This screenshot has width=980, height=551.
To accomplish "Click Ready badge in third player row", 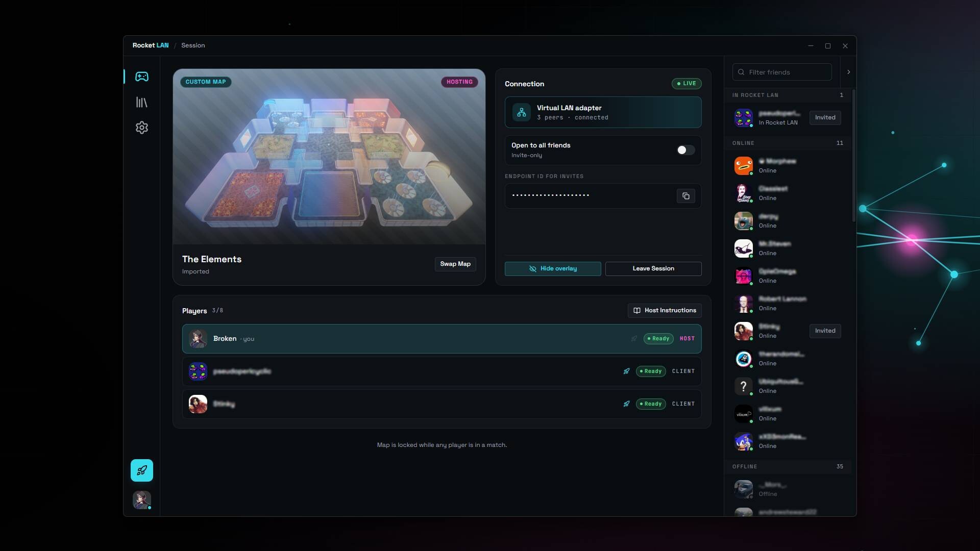I will pos(651,404).
